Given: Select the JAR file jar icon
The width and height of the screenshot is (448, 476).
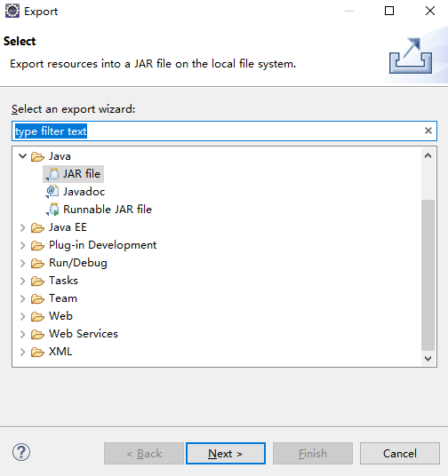Looking at the screenshot, I should coord(52,174).
